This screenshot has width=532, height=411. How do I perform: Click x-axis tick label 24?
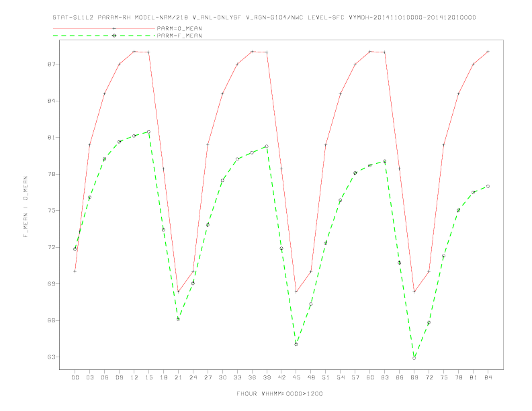point(193,377)
